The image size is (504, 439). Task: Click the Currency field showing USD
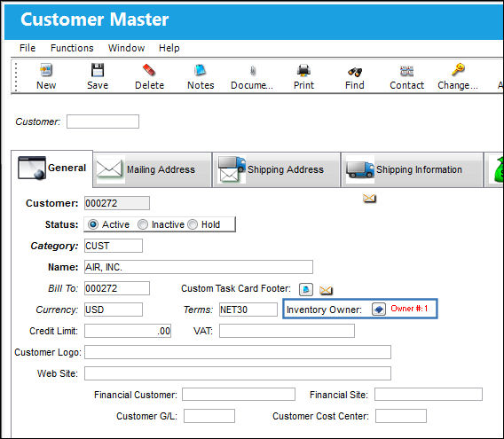(x=114, y=310)
